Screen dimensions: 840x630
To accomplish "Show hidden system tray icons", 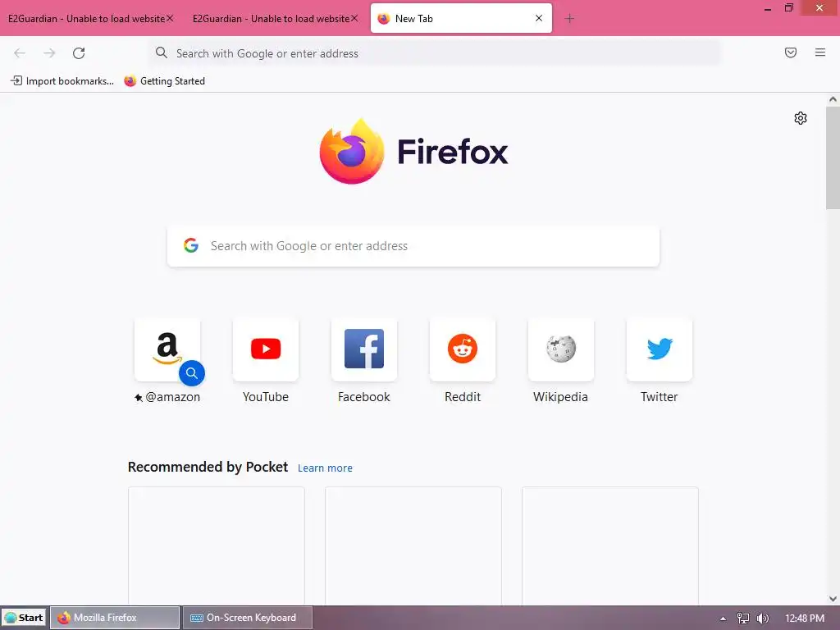I will pyautogui.click(x=723, y=619).
